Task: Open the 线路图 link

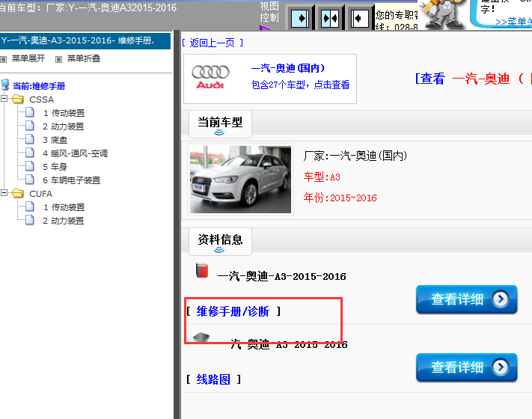Action: (213, 379)
